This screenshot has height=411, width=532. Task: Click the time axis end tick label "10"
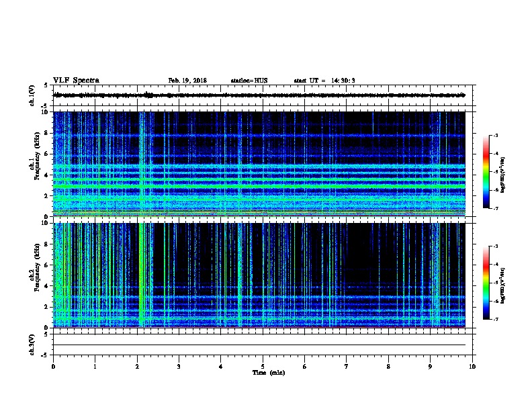472,366
